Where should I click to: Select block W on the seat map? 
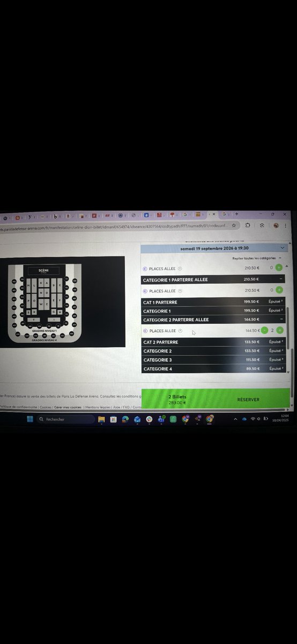(x=41, y=304)
